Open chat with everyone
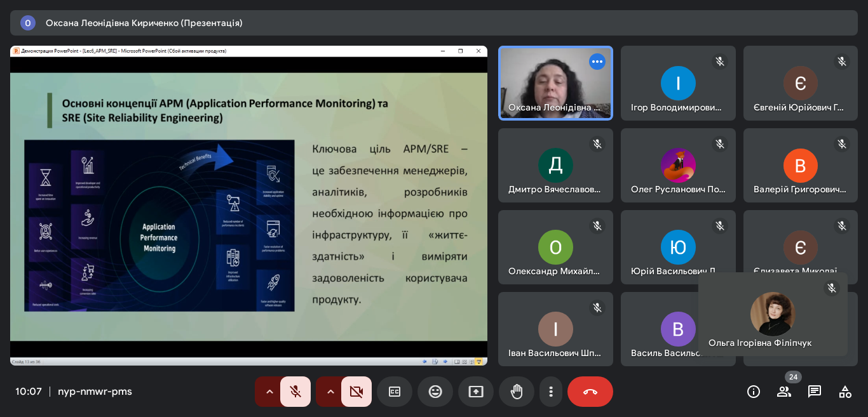This screenshot has height=417, width=868. 815,392
